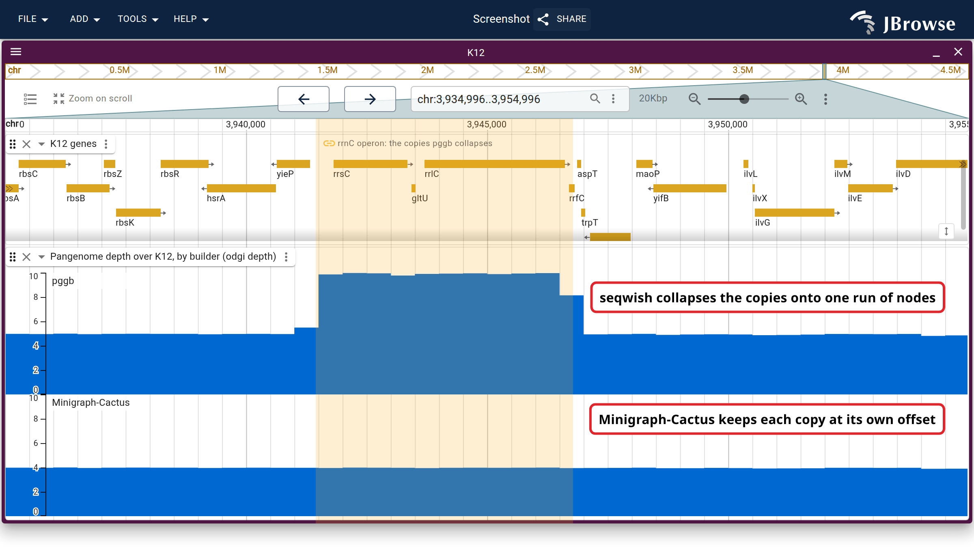Click the 'ilvE' gene label
The image size is (974, 560).
(x=855, y=198)
